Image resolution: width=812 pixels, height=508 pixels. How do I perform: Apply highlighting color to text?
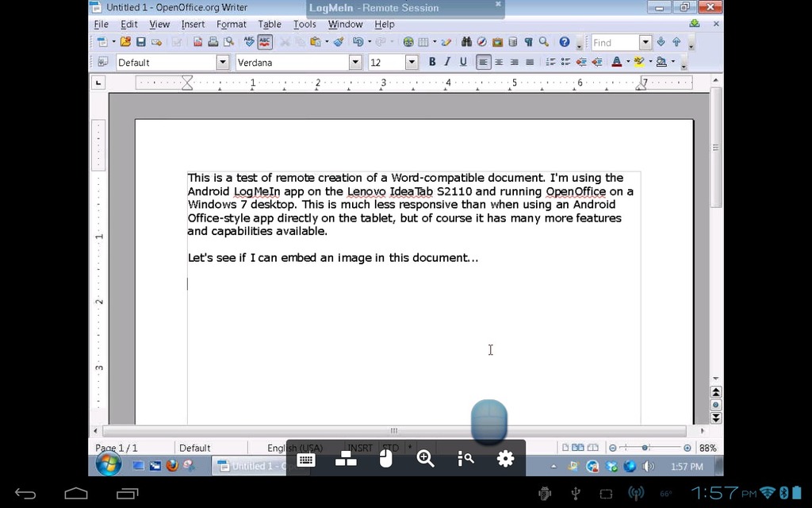tap(639, 62)
